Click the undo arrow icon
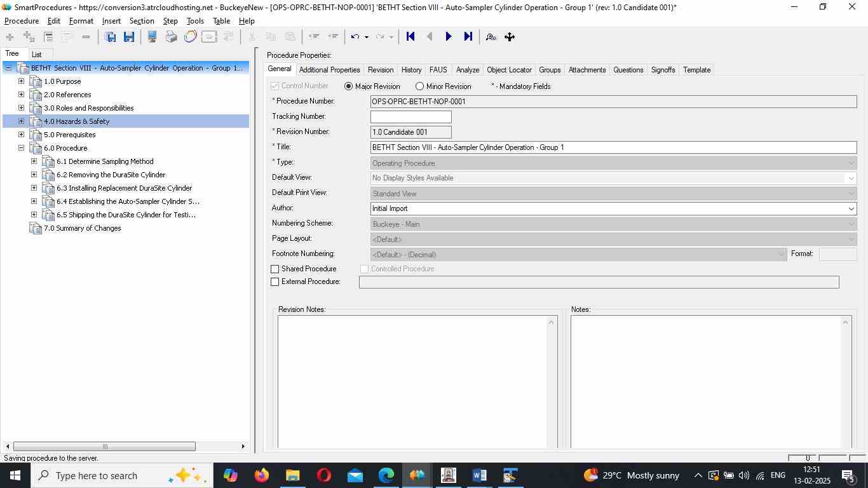The image size is (868, 488). coord(355,37)
